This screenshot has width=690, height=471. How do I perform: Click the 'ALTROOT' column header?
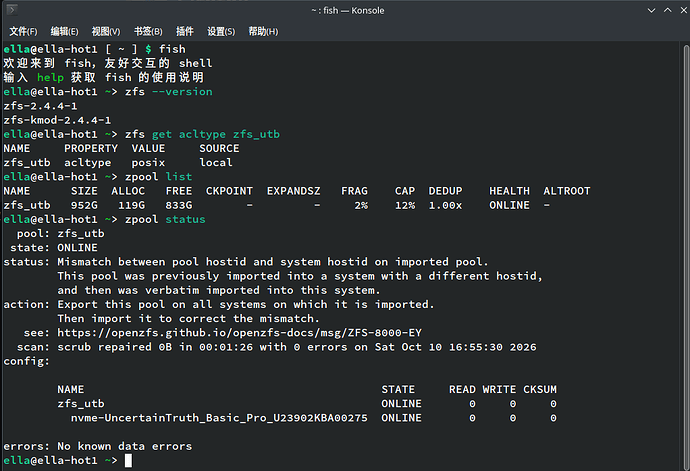(x=567, y=191)
